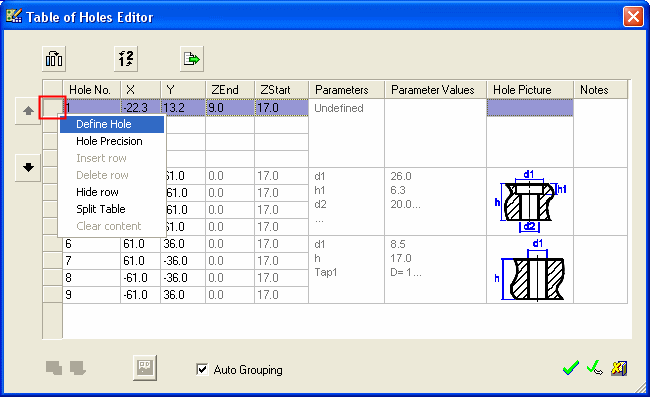650x397 pixels.
Task: Click the X column header
Action: 141,90
